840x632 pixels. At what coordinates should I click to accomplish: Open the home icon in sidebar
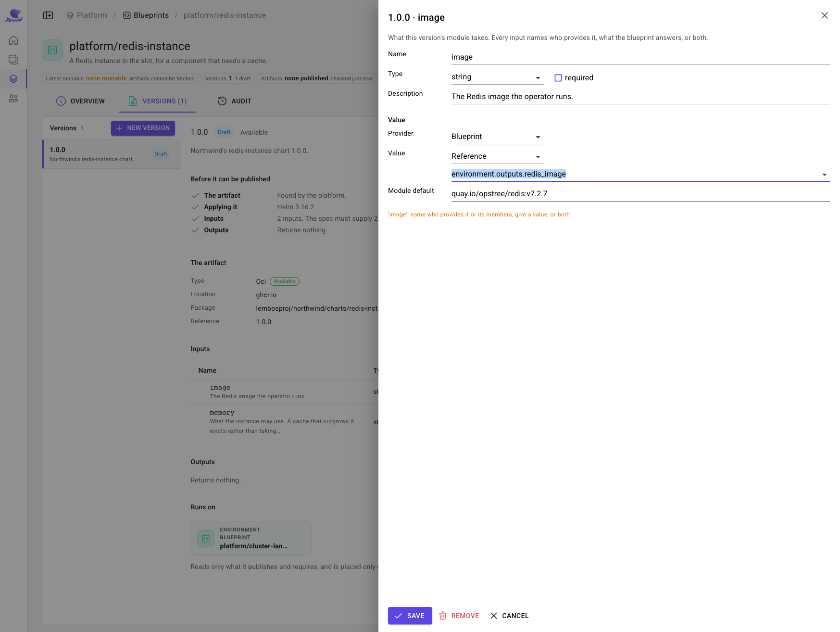[13, 40]
